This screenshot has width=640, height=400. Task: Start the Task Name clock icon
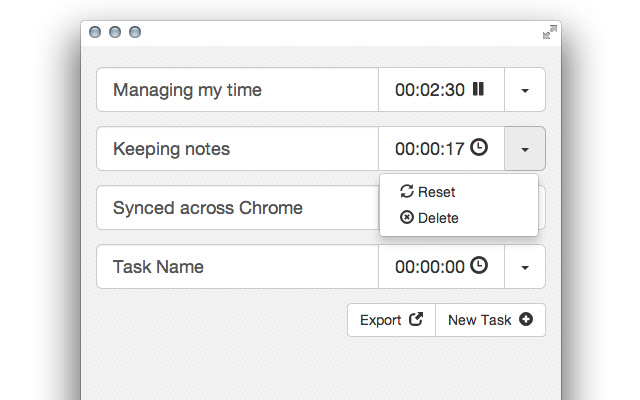(x=479, y=265)
